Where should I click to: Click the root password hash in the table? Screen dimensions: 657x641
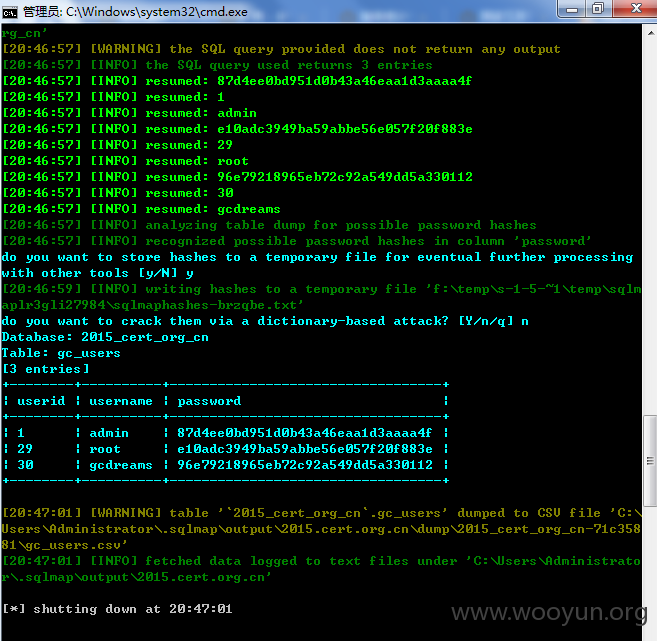pyautogui.click(x=305, y=449)
